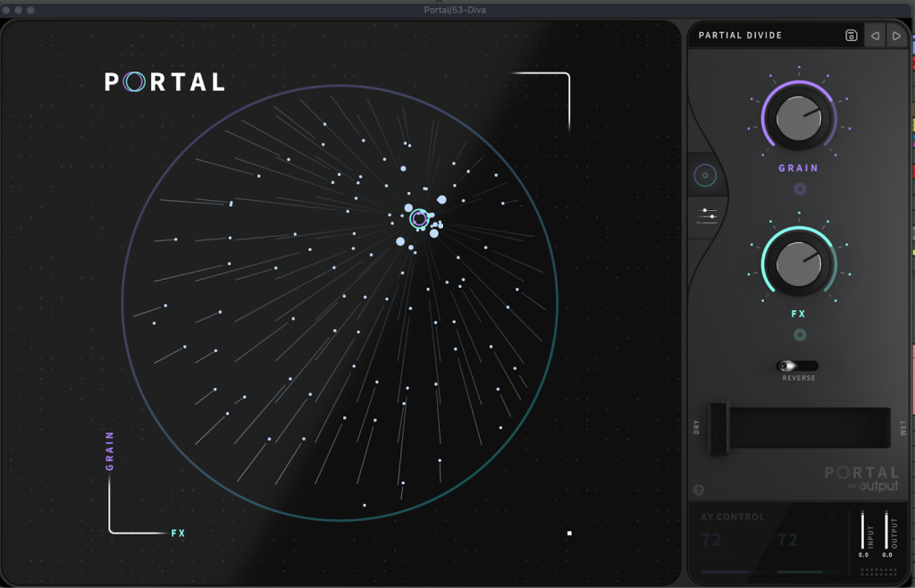Click the INPUT level meter
This screenshot has height=588, width=915.
[x=863, y=531]
